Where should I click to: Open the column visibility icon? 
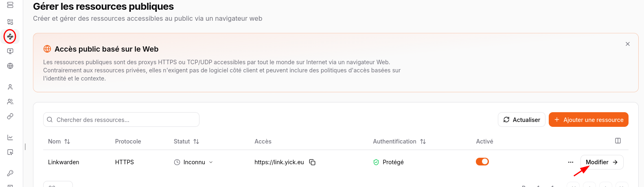pos(618,141)
